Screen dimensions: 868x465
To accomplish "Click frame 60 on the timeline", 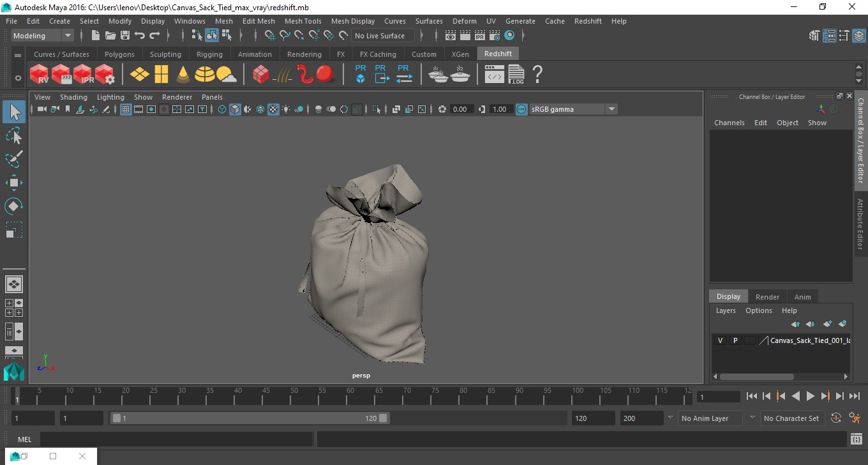I will (350, 396).
